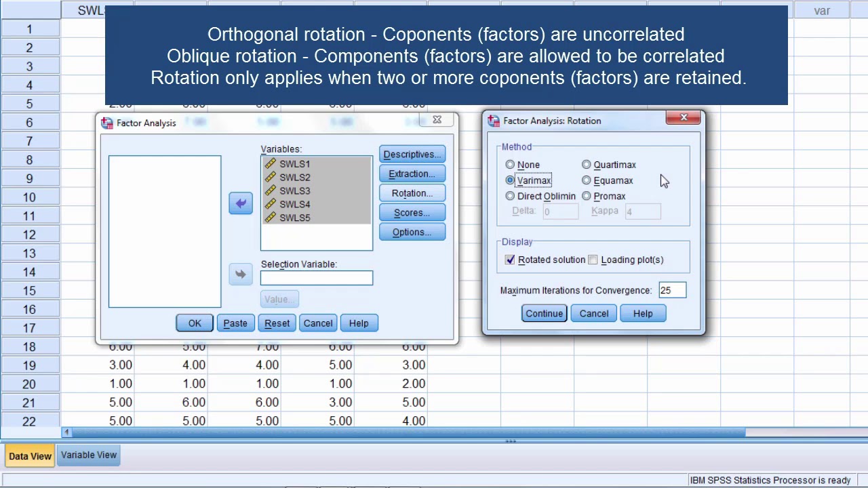Click the SWLS3 ruler scale icon
This screenshot has height=488, width=868.
pos(271,191)
